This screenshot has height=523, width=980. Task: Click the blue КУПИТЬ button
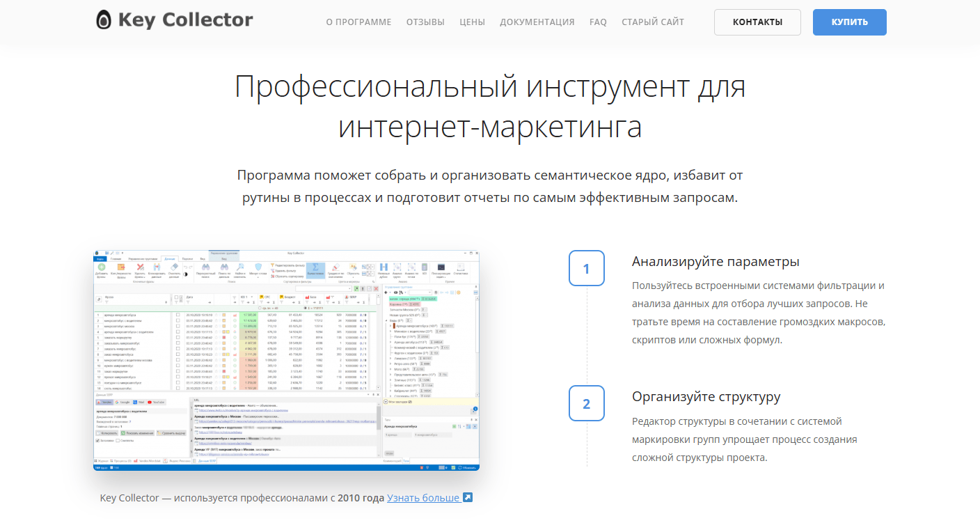point(850,22)
